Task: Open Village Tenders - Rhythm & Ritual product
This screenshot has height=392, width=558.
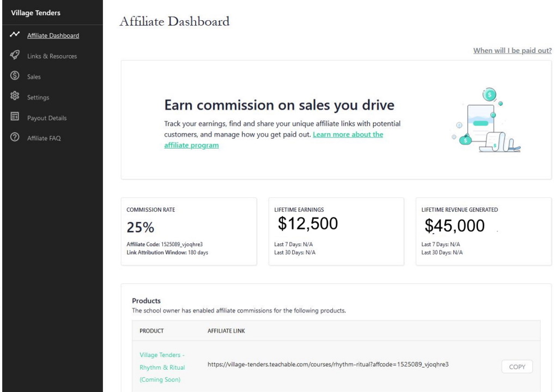Action: pos(162,367)
